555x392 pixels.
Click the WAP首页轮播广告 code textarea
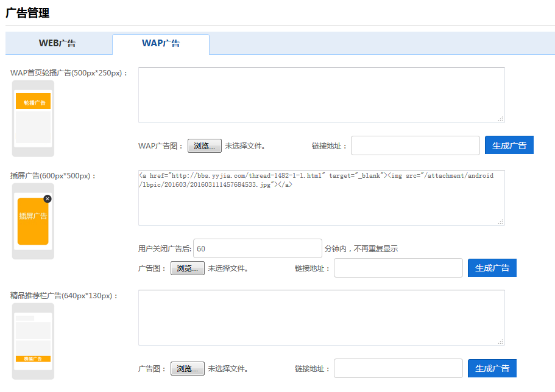point(321,94)
